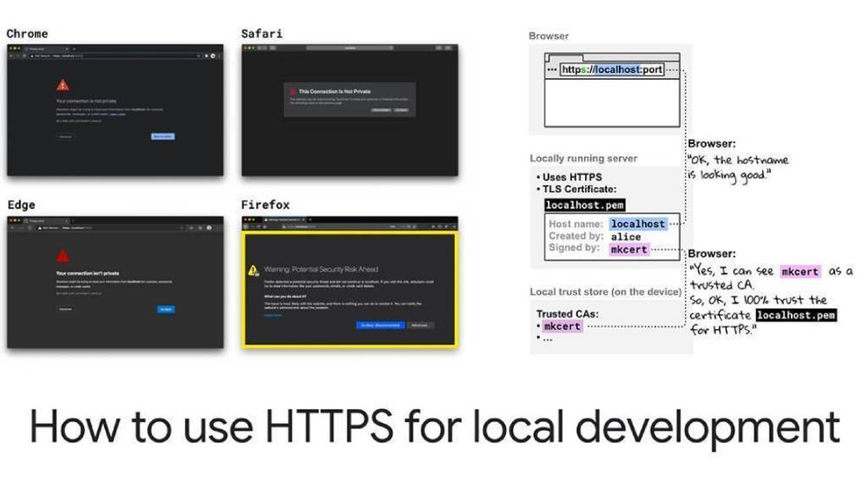Click the blue 'localhost' host name value

coord(637,224)
